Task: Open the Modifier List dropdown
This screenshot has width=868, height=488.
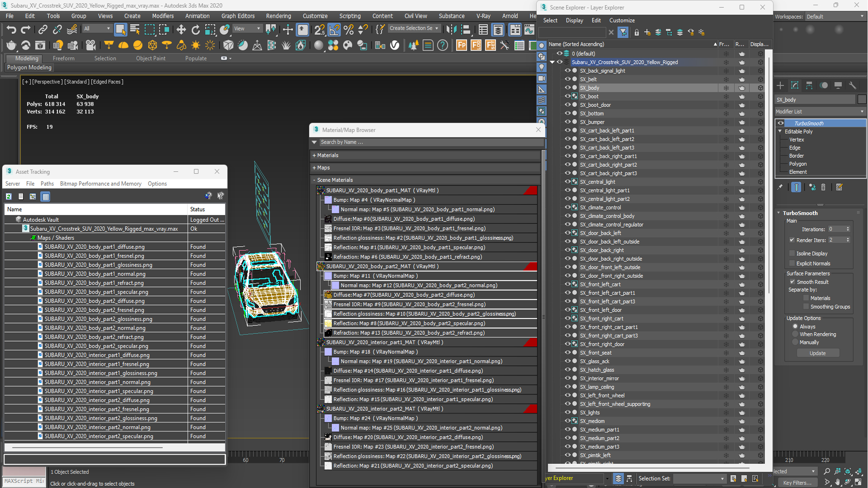Action: click(820, 112)
